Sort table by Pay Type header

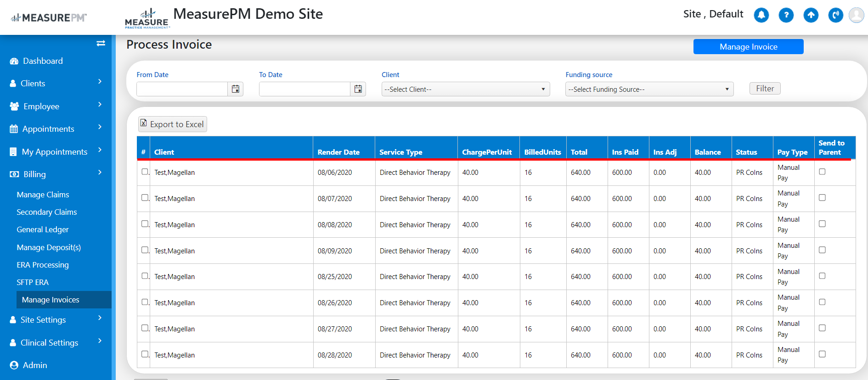coord(792,152)
